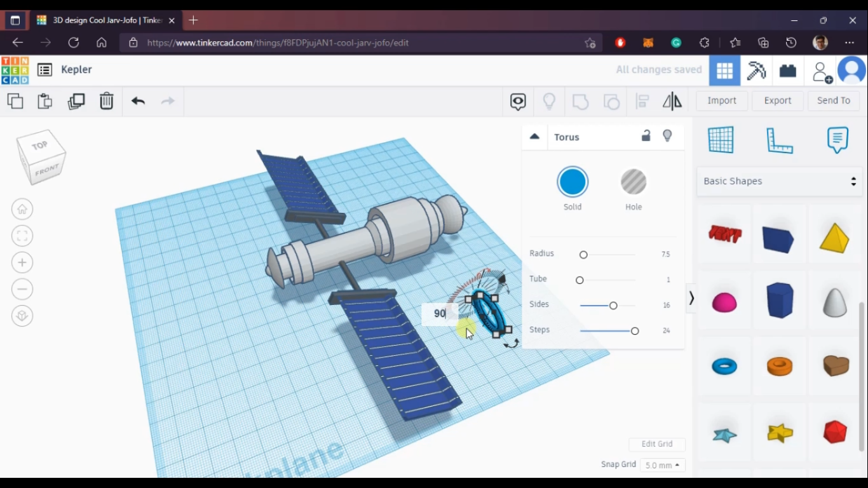This screenshot has width=868, height=488.
Task: Click the Paste tool icon
Action: coord(45,101)
